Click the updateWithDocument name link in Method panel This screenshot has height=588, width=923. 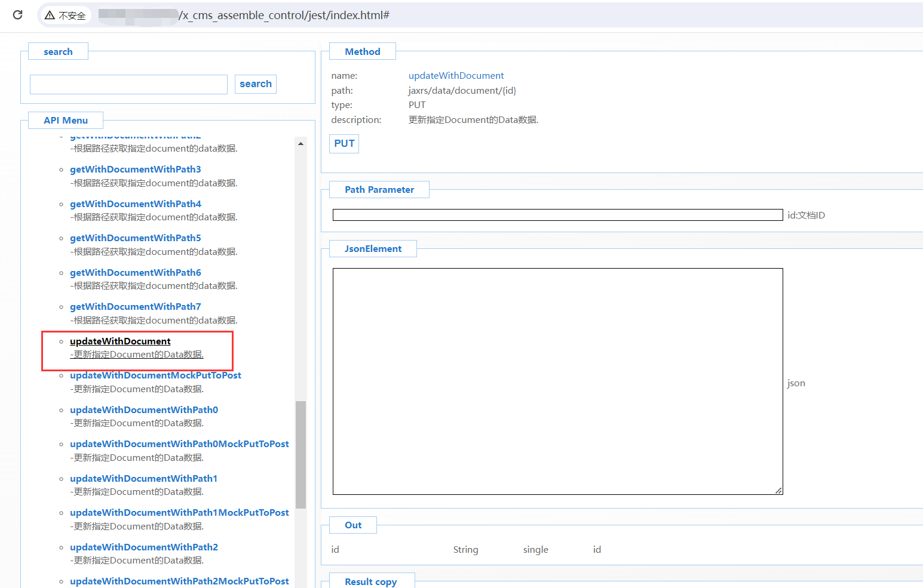tap(456, 76)
